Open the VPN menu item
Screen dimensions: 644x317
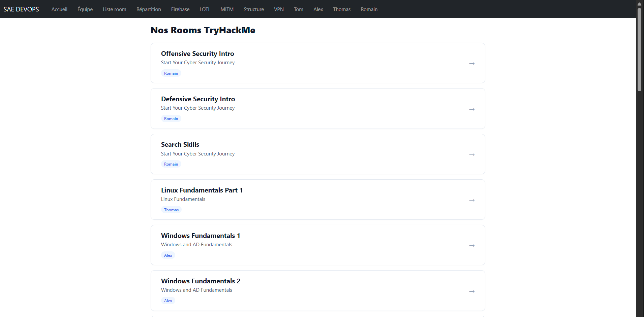coord(279,9)
